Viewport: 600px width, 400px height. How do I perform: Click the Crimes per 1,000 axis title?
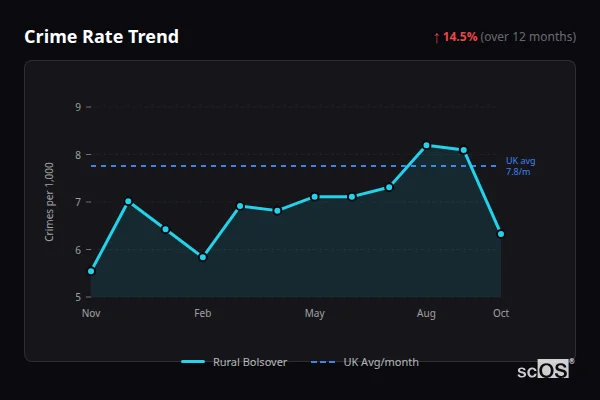50,202
